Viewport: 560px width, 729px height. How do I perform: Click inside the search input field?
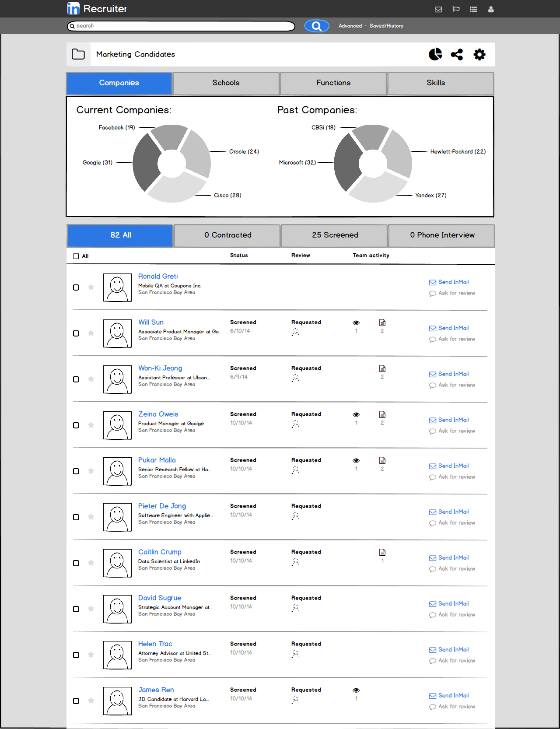tap(181, 26)
